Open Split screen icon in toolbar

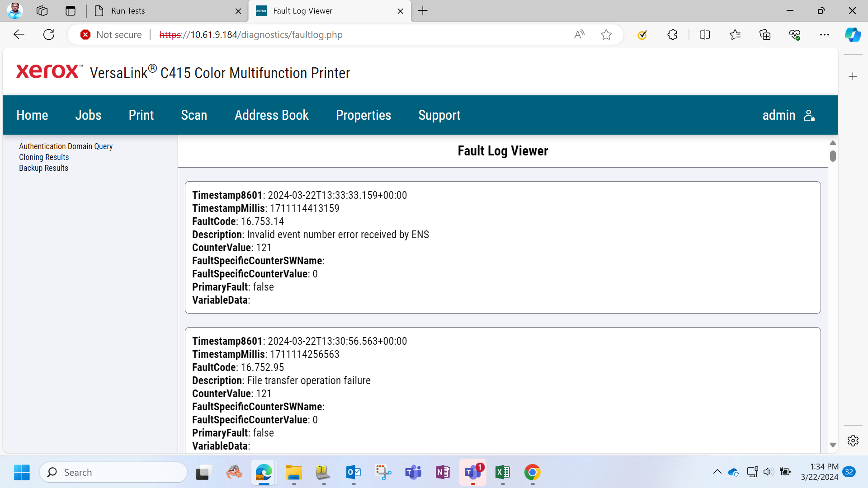[705, 35]
